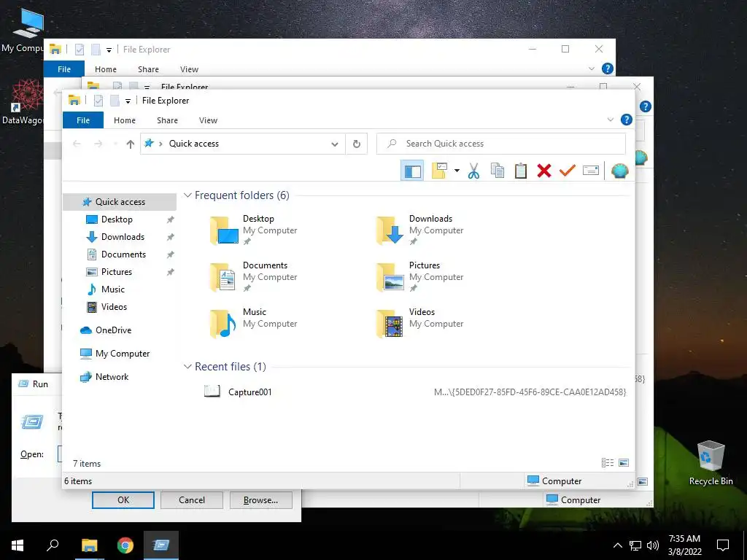Image resolution: width=747 pixels, height=560 pixels.
Task: Collapse the Recent files group
Action: [187, 367]
